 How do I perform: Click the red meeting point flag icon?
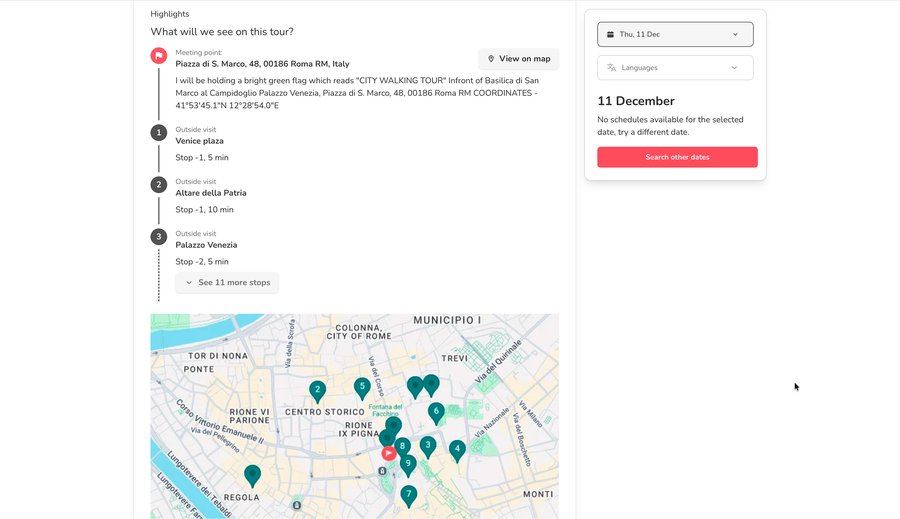(x=158, y=56)
